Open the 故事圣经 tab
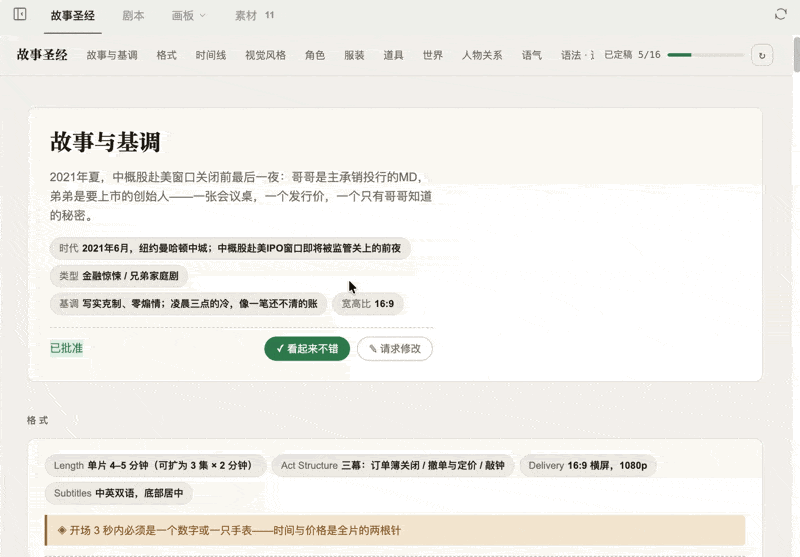 pyautogui.click(x=72, y=16)
